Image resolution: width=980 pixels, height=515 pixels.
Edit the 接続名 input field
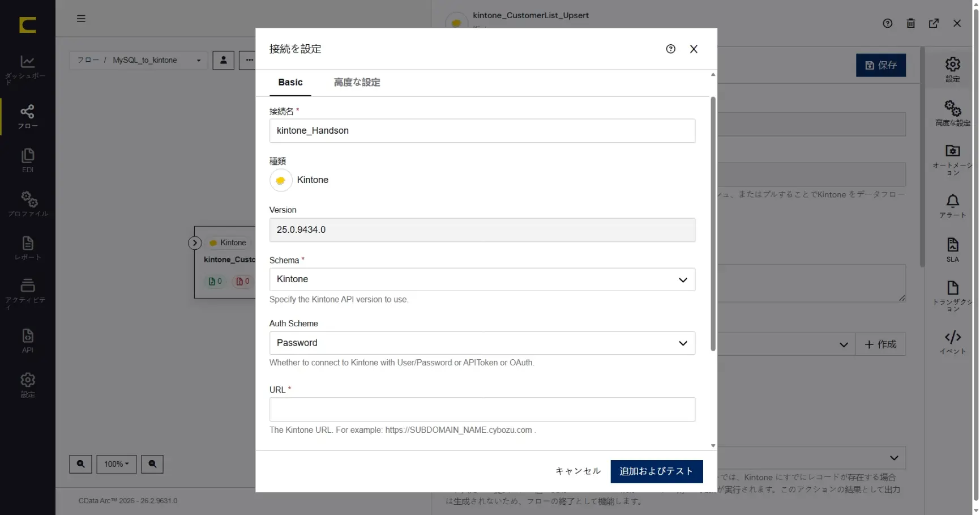pyautogui.click(x=482, y=131)
